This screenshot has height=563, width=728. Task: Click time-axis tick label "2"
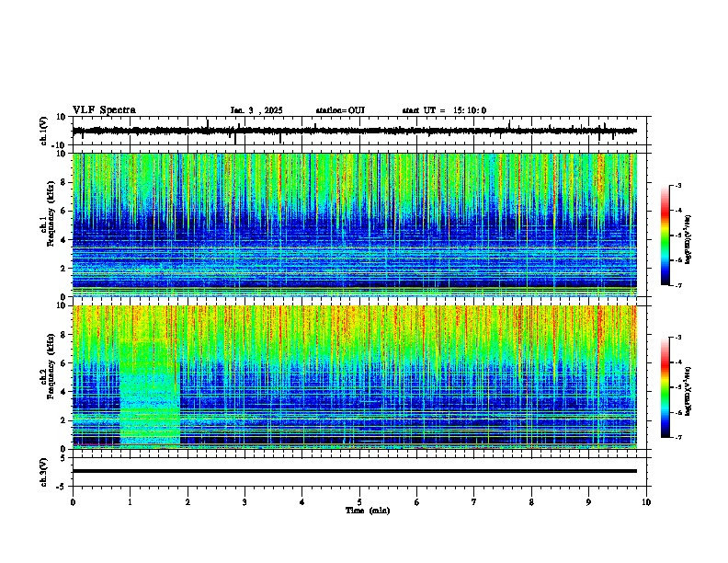point(188,502)
